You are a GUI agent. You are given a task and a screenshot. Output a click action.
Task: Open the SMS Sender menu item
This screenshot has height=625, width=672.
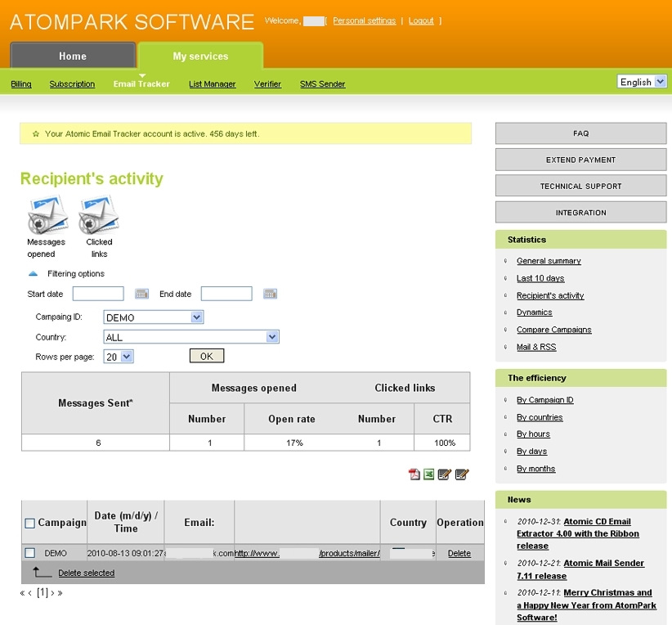coord(322,84)
